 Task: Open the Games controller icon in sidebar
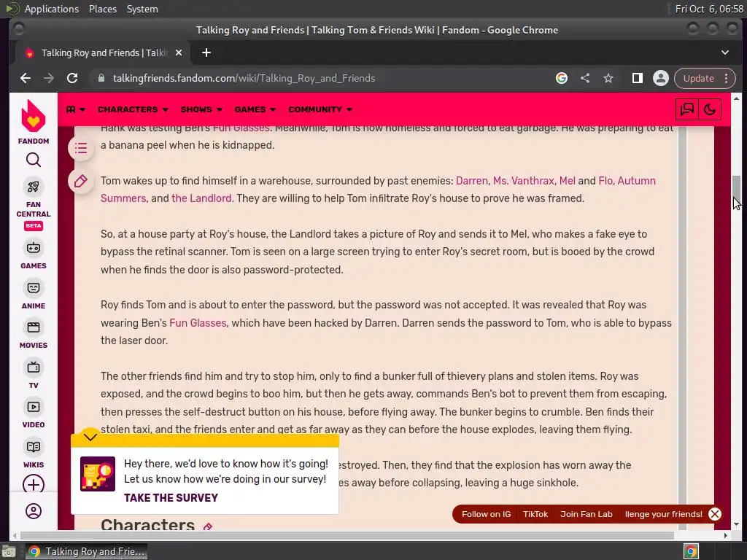pos(34,248)
